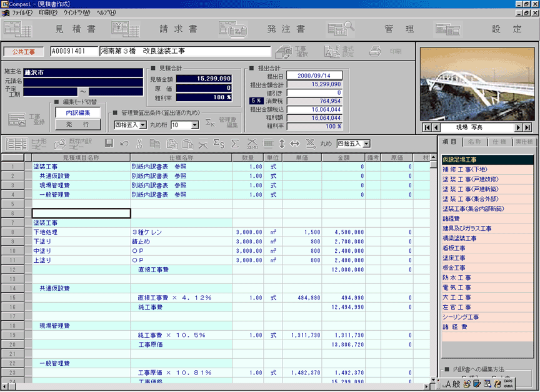Click the ヒナ形コピー template copy icon
540x392 pixels.
[17, 144]
